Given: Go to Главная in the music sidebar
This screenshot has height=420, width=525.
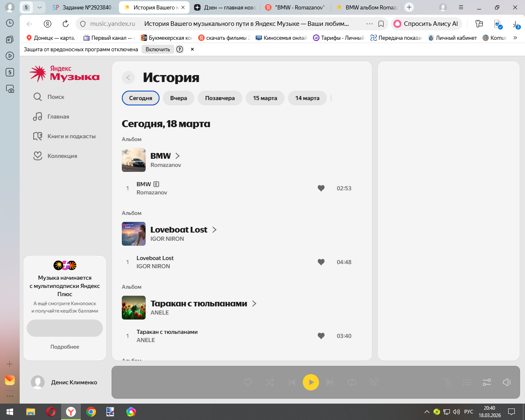Looking at the screenshot, I should [x=51, y=116].
